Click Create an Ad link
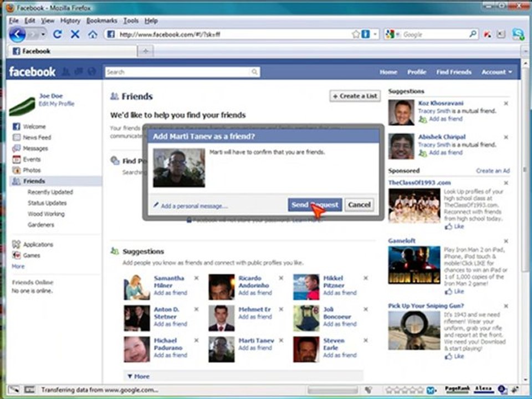Image resolution: width=532 pixels, height=399 pixels. 493,171
